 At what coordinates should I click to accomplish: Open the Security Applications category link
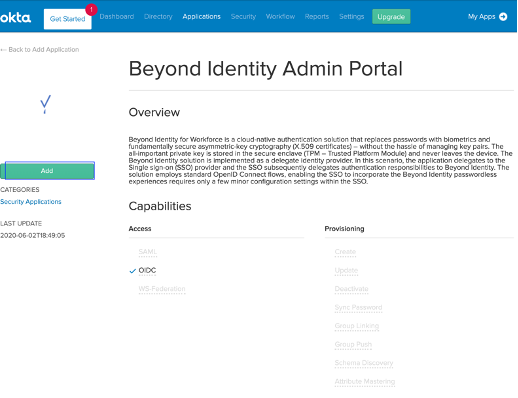click(31, 202)
